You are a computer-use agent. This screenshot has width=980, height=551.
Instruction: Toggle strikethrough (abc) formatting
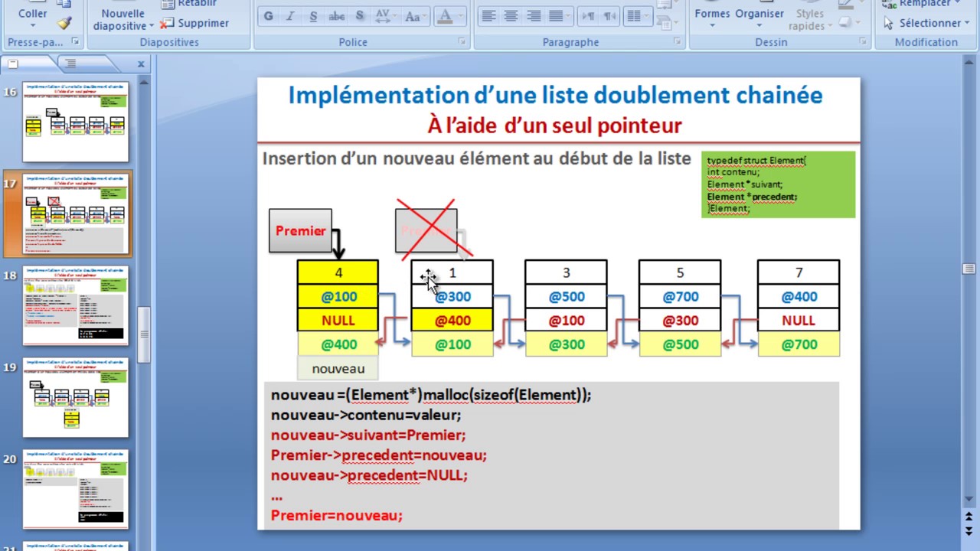[336, 16]
